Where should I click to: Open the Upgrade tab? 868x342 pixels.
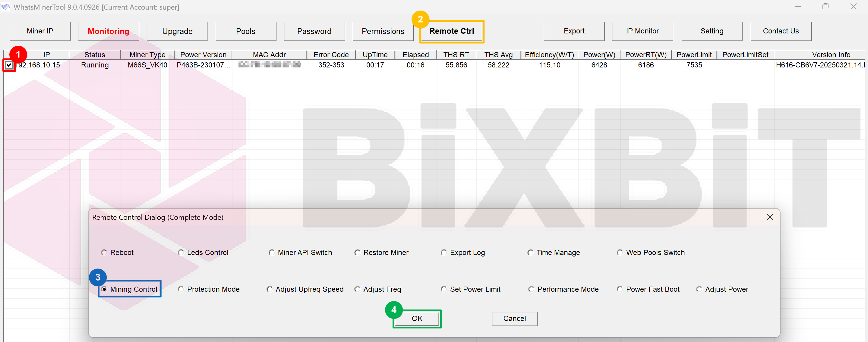point(177,31)
